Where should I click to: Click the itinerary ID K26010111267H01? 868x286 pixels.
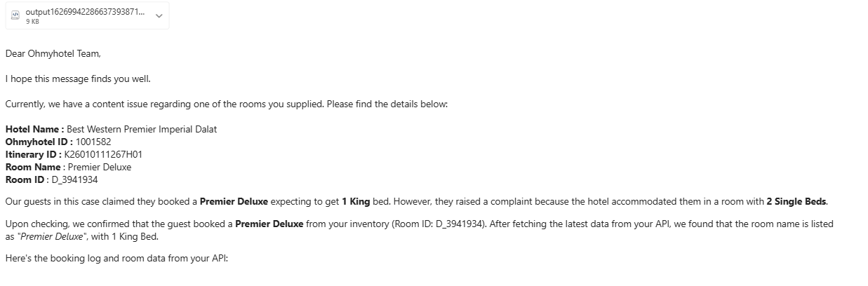tap(102, 154)
